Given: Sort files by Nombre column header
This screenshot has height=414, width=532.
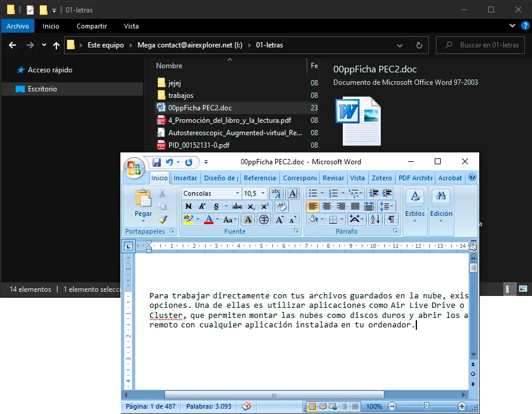Looking at the screenshot, I should click(x=169, y=66).
